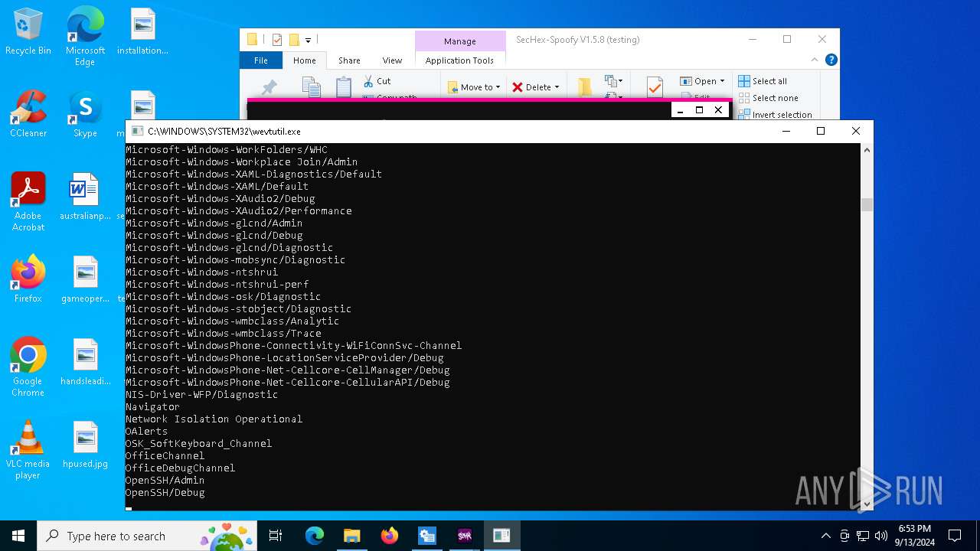The width and height of the screenshot is (980, 551).
Task: Open Explorer Help question mark icon
Action: (x=831, y=60)
